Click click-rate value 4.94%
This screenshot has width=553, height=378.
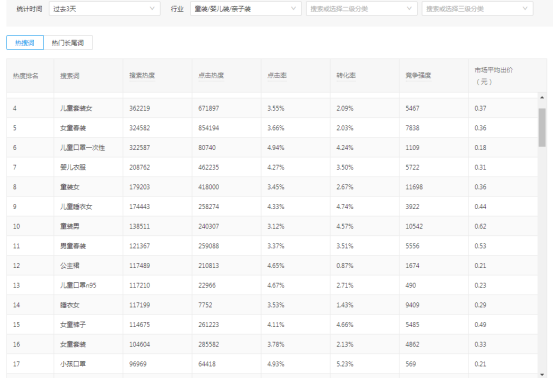(276, 148)
